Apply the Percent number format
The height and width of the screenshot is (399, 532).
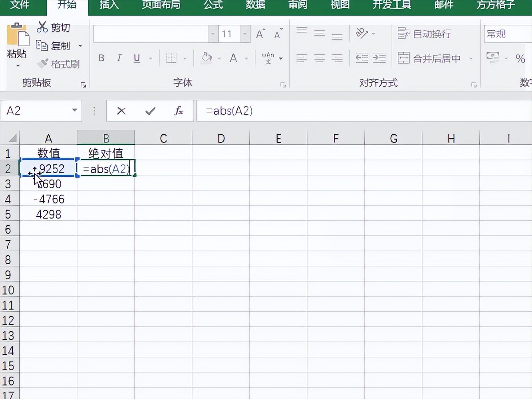pyautogui.click(x=520, y=59)
